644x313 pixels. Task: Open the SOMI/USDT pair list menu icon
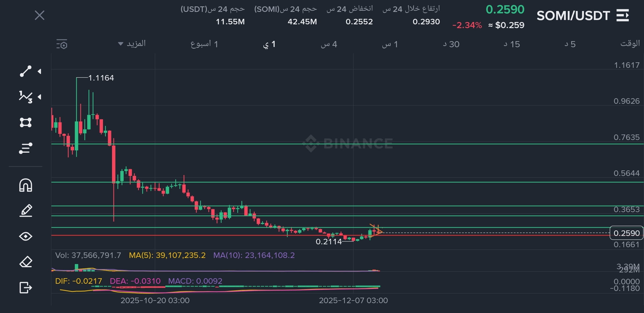tap(623, 15)
